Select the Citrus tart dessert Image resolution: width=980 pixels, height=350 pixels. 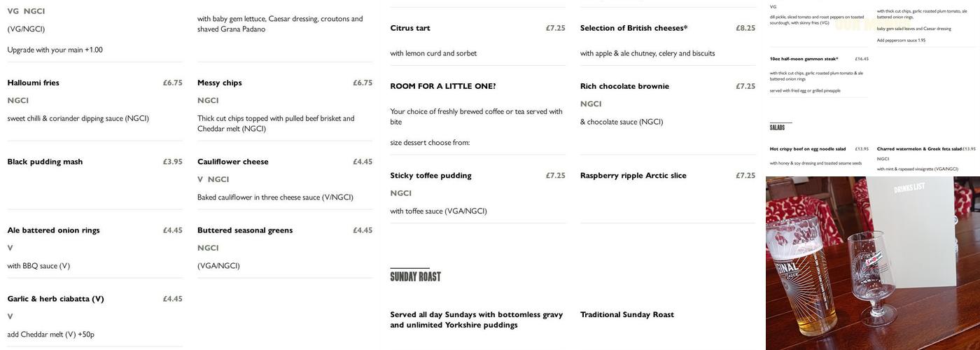click(410, 28)
